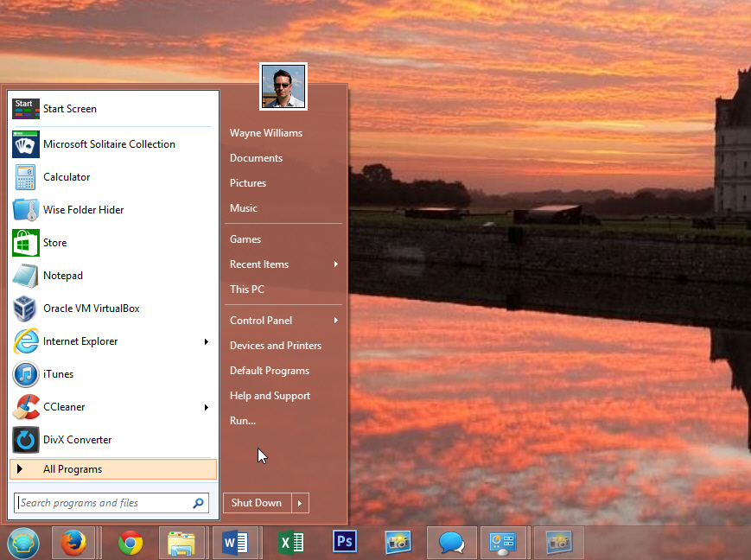Image resolution: width=751 pixels, height=560 pixels.
Task: Open File Explorer from the taskbar
Action: pyautogui.click(x=181, y=544)
